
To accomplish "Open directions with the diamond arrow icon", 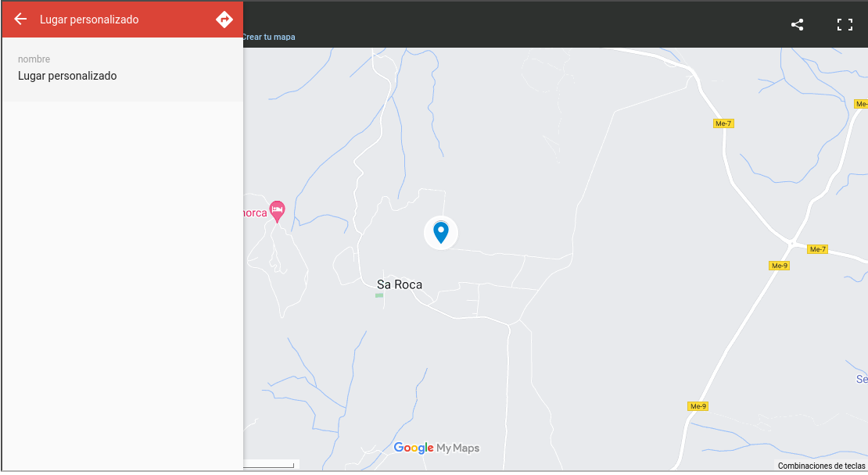I will point(224,20).
